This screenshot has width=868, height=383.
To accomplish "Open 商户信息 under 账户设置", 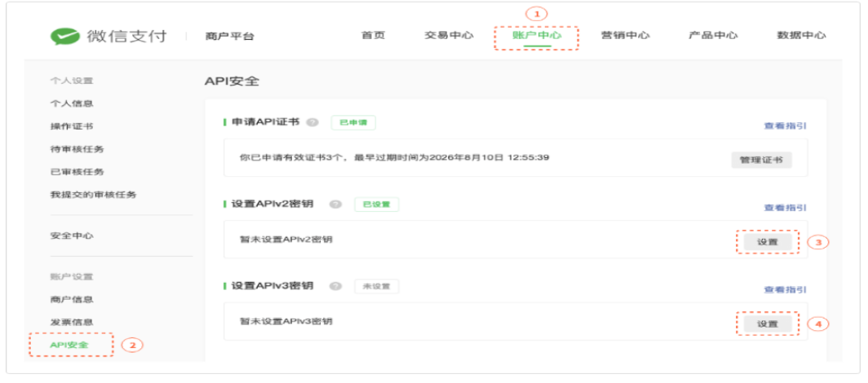I will [x=71, y=299].
